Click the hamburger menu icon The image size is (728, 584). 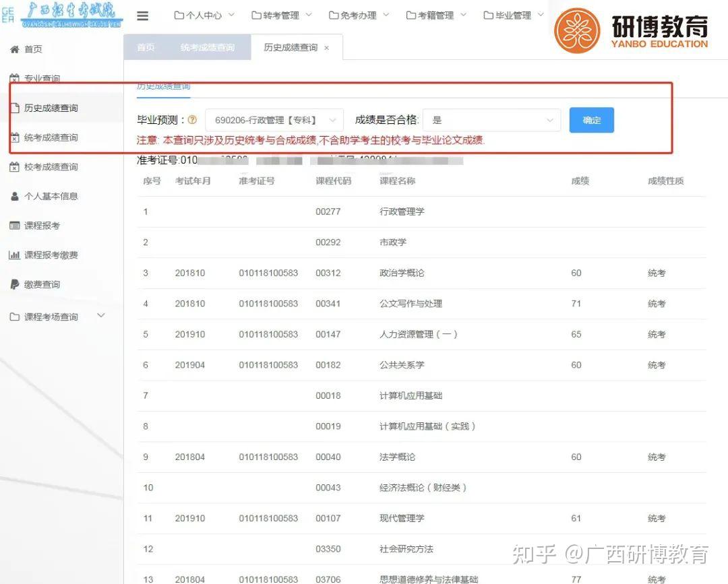click(x=142, y=16)
